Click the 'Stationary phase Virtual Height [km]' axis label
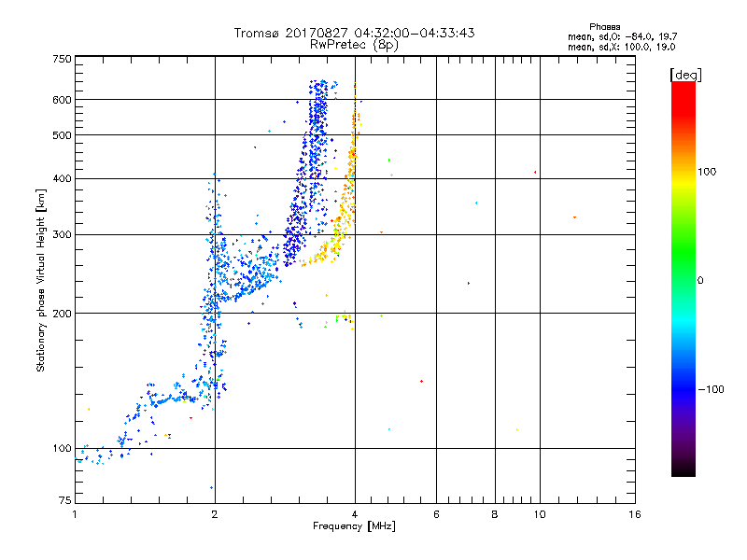The width and height of the screenshot is (747, 560). pos(41,280)
